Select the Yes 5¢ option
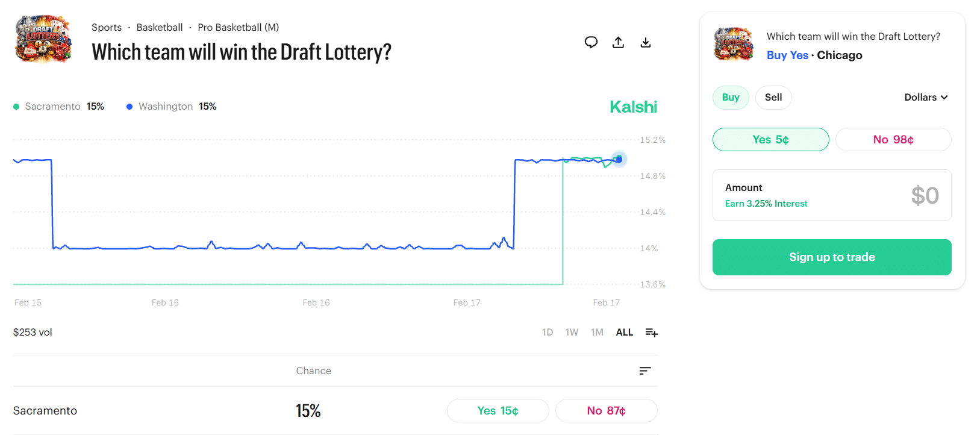This screenshot has width=980, height=435. [770, 140]
